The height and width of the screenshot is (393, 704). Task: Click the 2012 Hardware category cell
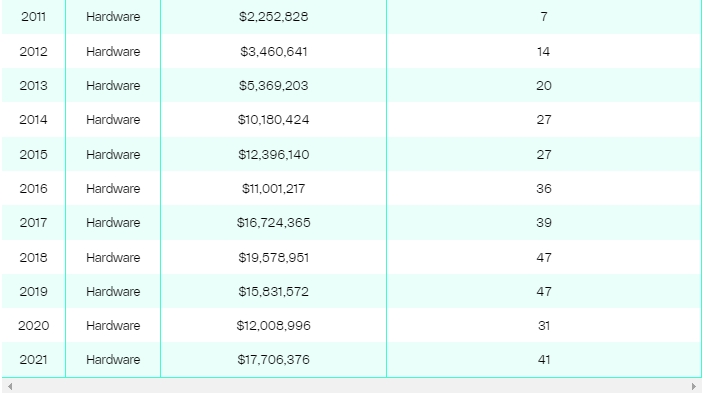click(113, 52)
